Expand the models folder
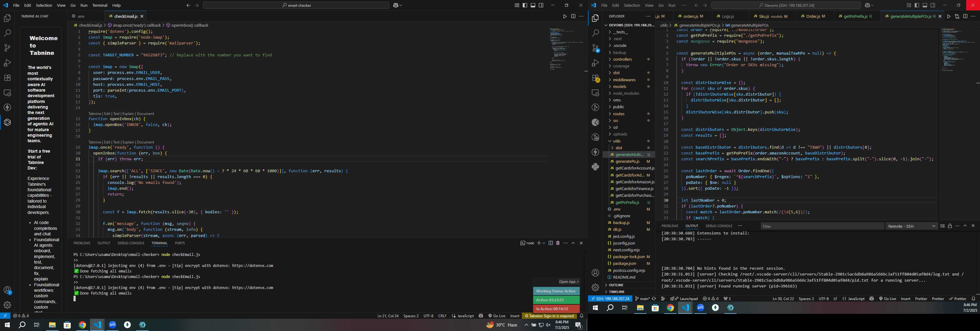980x331 pixels. click(x=629, y=86)
